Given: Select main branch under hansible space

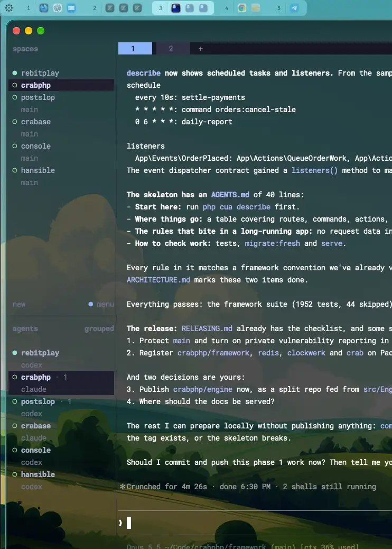Looking at the screenshot, I should [x=30, y=182].
